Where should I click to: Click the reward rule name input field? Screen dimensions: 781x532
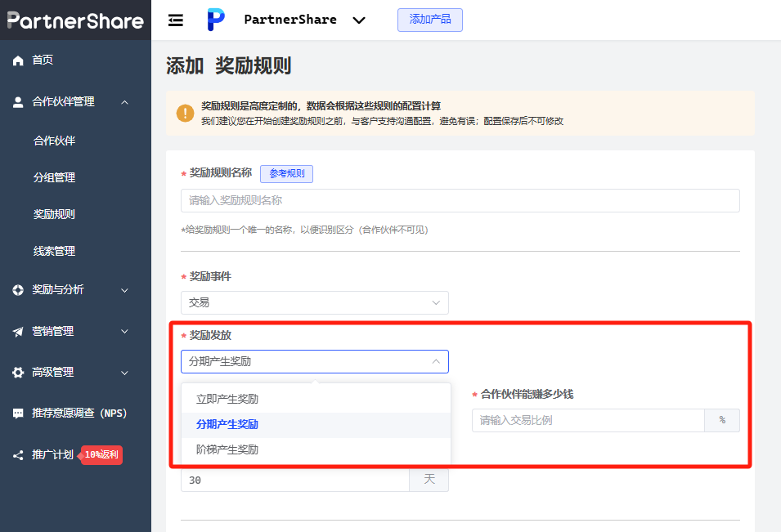pyautogui.click(x=460, y=200)
